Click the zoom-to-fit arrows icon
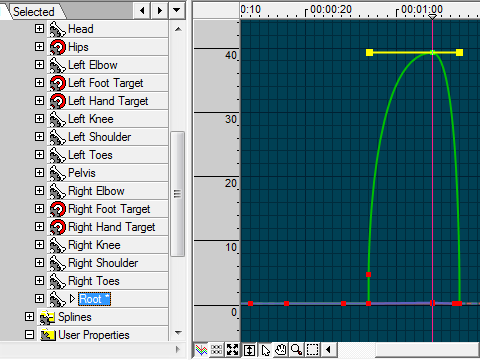This screenshot has width=480, height=360. click(232, 350)
